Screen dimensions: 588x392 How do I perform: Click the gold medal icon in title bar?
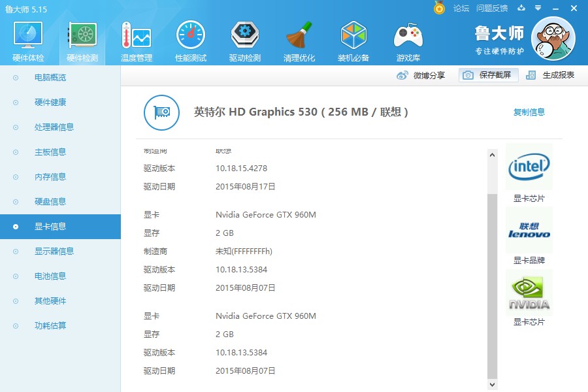439,8
